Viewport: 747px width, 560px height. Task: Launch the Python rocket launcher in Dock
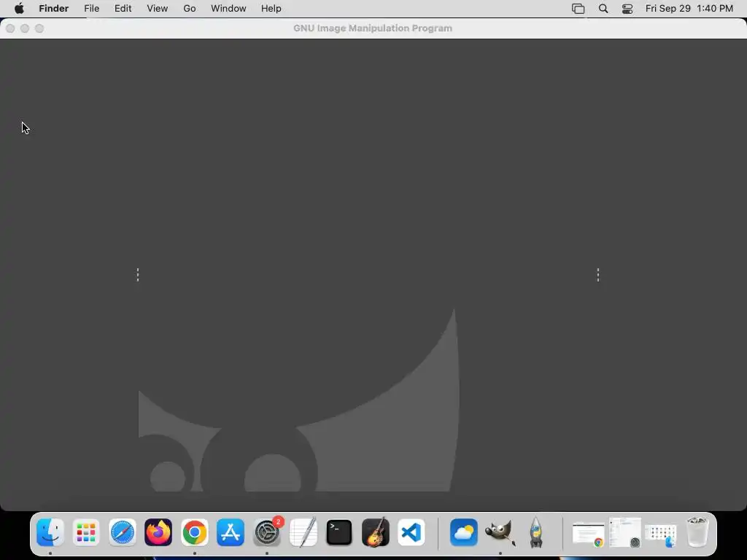pos(536,532)
